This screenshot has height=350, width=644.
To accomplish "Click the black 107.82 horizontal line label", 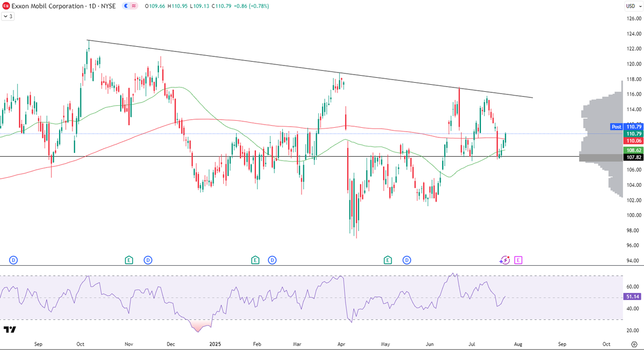I will tap(633, 157).
